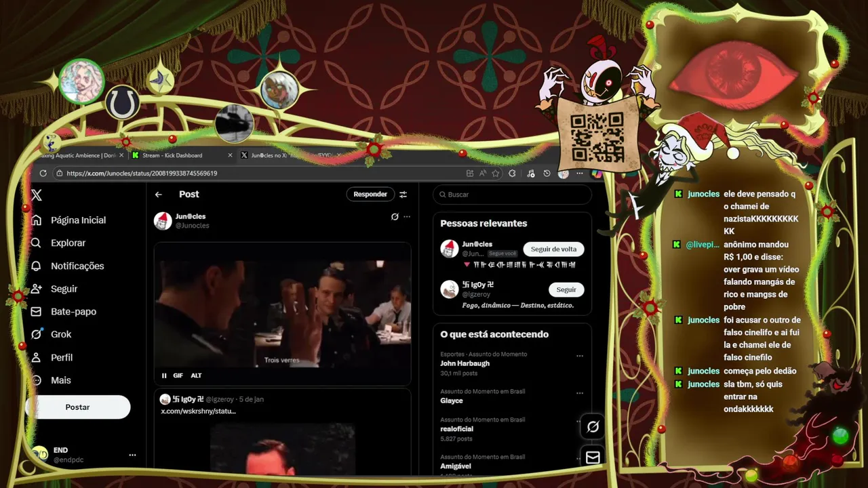The image size is (868, 488).
Task: Click the Postar button
Action: 77,407
